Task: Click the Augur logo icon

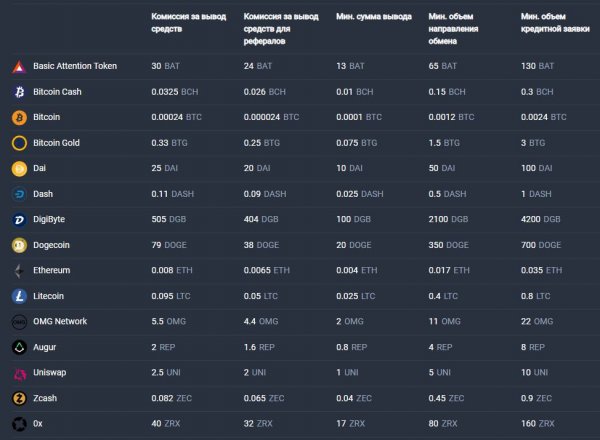Action: [18, 347]
